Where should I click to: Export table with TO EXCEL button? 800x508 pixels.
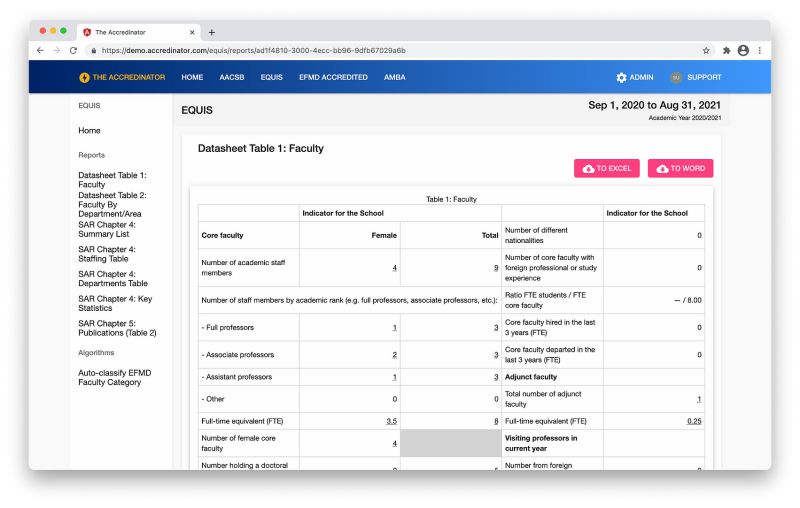point(607,168)
